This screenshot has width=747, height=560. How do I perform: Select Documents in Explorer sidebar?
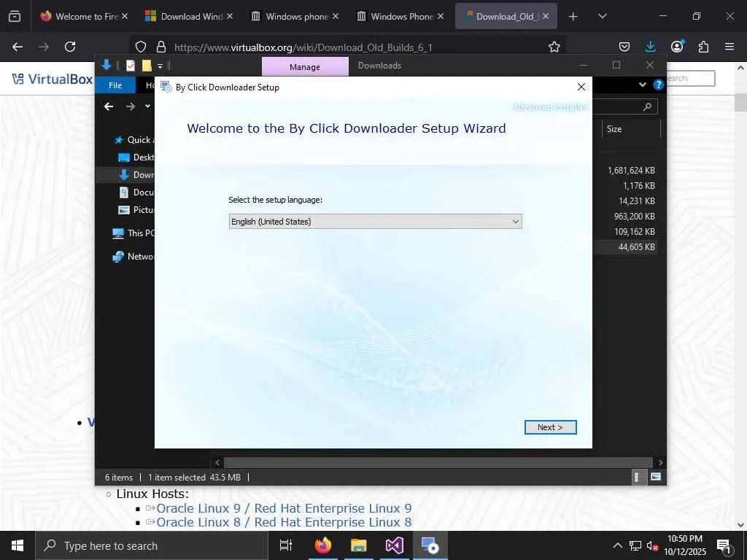(x=136, y=192)
